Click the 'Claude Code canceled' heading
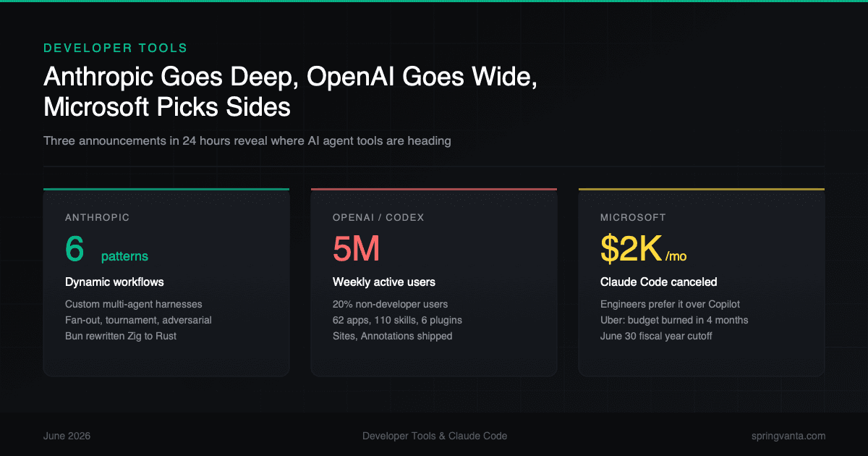Image resolution: width=868 pixels, height=456 pixels. click(x=659, y=282)
